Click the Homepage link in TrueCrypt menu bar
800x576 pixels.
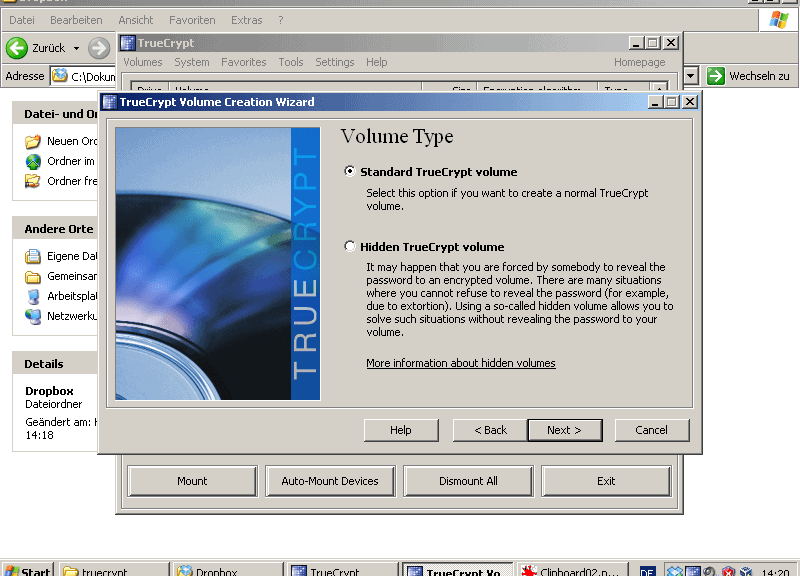coord(640,62)
